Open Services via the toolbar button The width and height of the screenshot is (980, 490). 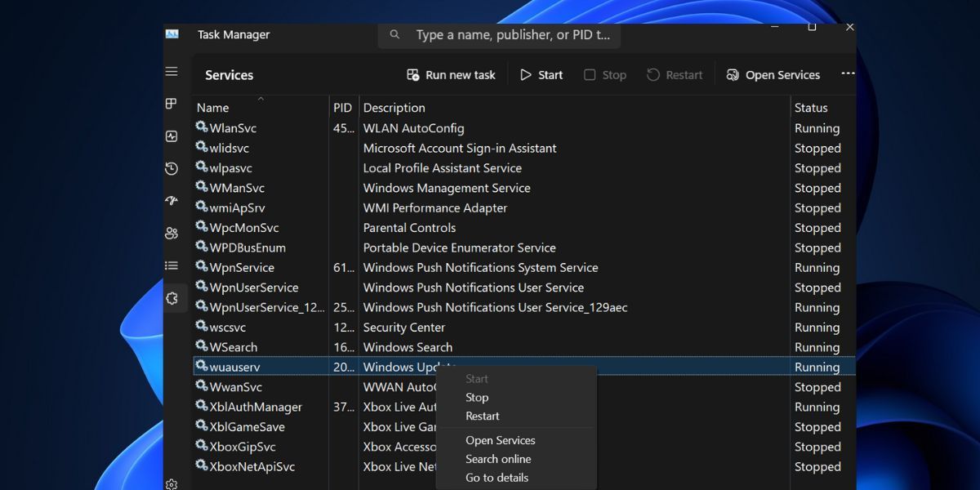click(773, 74)
